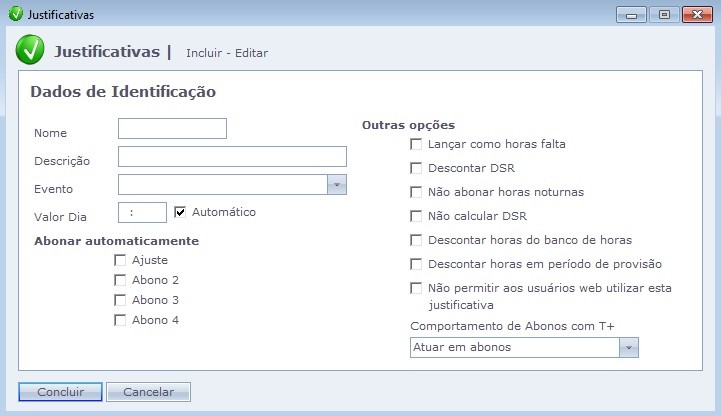Focus the Nome text field
The width and height of the screenshot is (721, 416).
172,128
